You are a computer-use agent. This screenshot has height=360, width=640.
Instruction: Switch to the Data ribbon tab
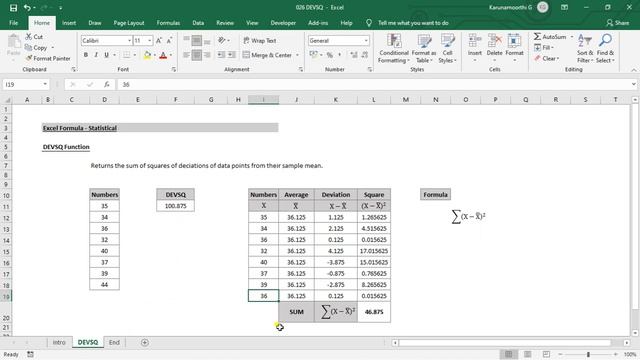198,23
